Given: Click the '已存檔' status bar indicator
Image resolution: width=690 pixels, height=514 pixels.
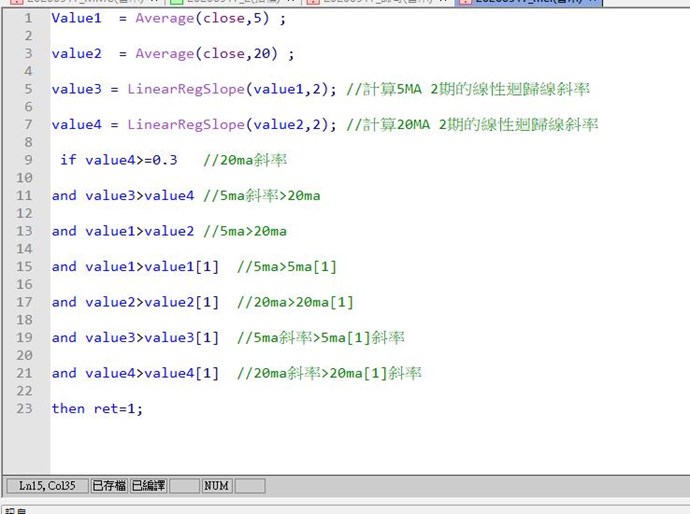Looking at the screenshot, I should click(109, 486).
